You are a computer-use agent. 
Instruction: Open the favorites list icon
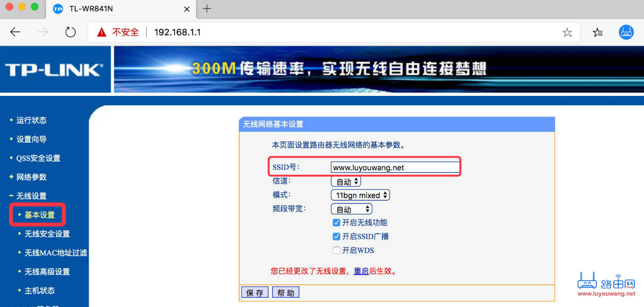(598, 32)
